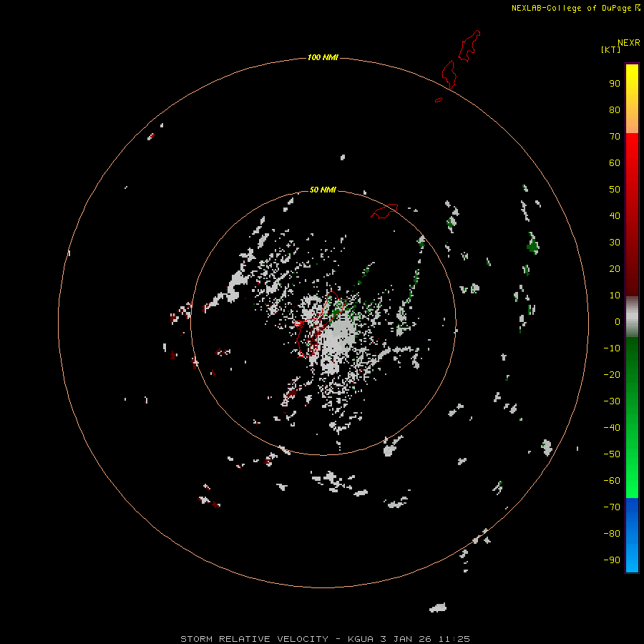Click the tiny Aguijan island outline below Tinian
Viewport: 644px width, 644px height.
click(439, 99)
